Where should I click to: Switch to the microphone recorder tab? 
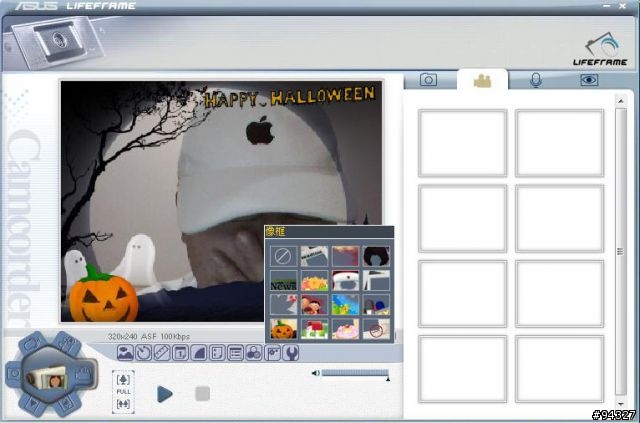pyautogui.click(x=536, y=80)
